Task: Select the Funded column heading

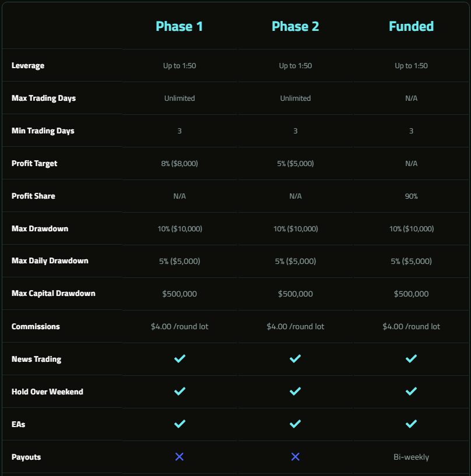Action: click(411, 26)
